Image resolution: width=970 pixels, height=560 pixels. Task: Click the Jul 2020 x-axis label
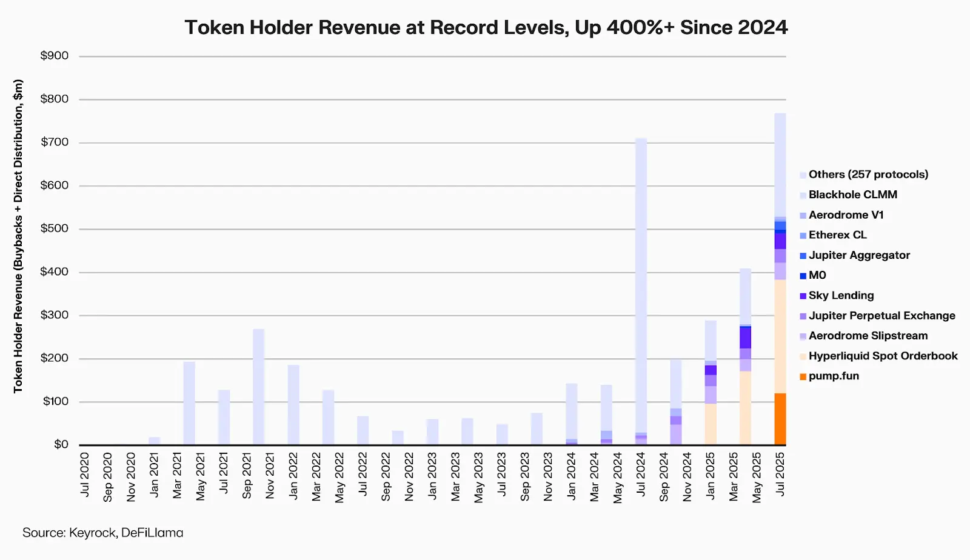point(85,475)
